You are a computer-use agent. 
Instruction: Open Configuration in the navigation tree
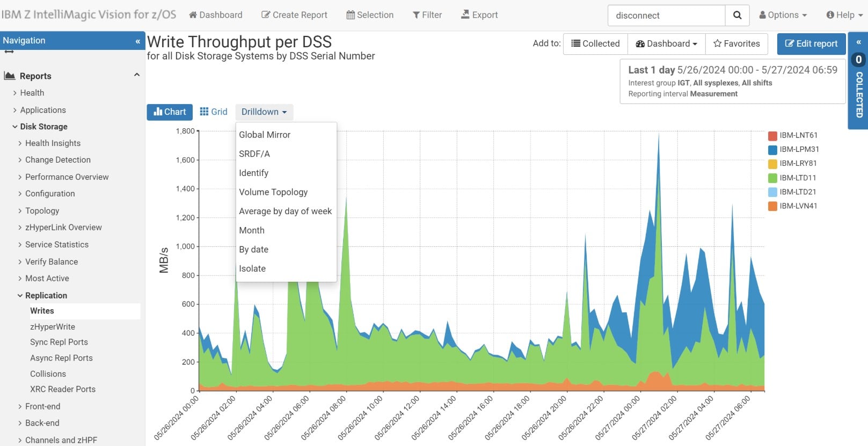click(x=50, y=194)
